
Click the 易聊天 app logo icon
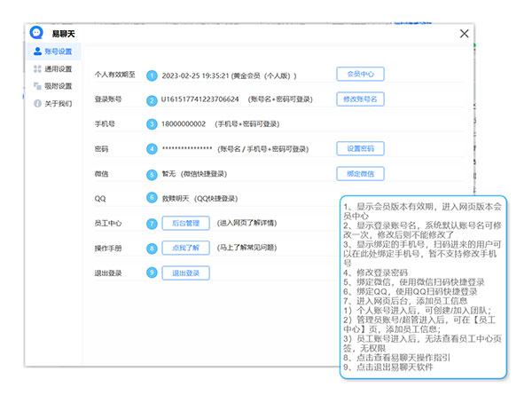(x=36, y=33)
